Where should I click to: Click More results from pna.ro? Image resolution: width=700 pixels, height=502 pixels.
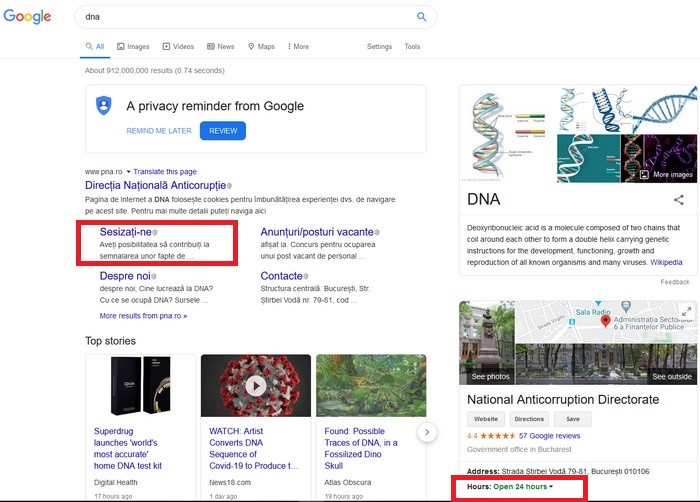pyautogui.click(x=143, y=316)
